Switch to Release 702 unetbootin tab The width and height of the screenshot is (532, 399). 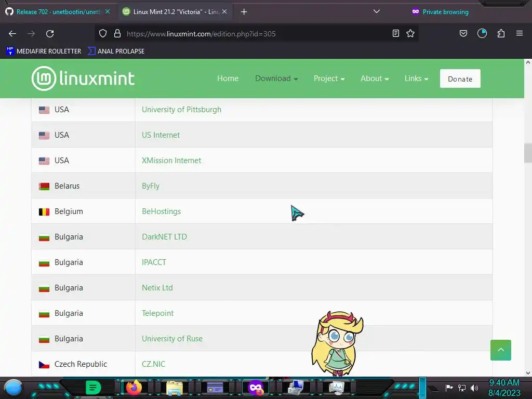58,12
